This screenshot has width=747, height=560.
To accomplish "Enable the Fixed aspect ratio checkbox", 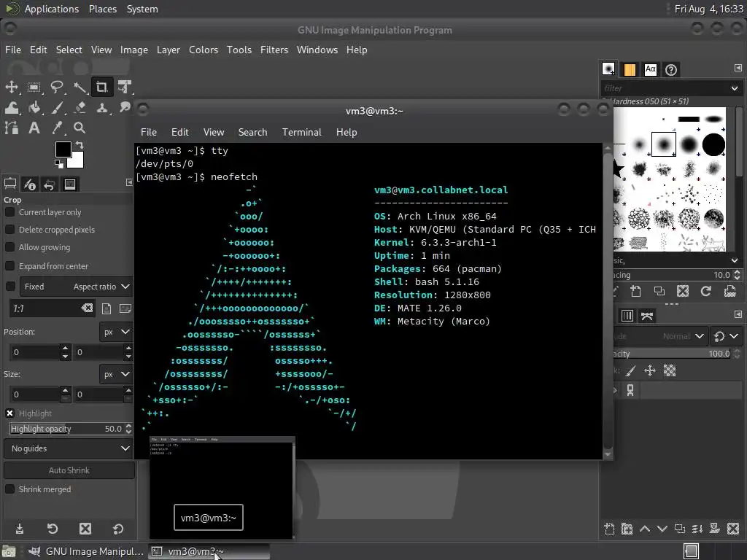I will [x=9, y=286].
